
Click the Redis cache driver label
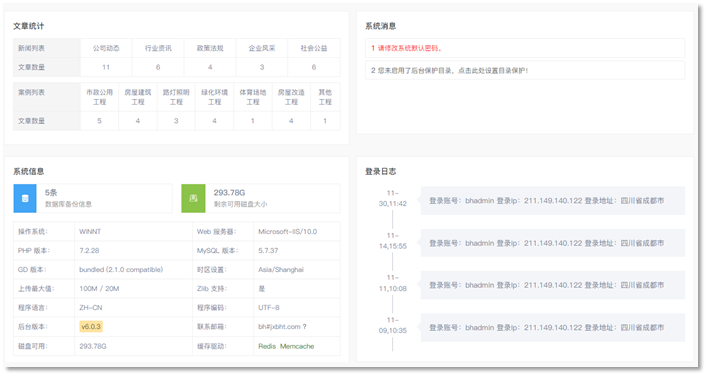(x=267, y=346)
